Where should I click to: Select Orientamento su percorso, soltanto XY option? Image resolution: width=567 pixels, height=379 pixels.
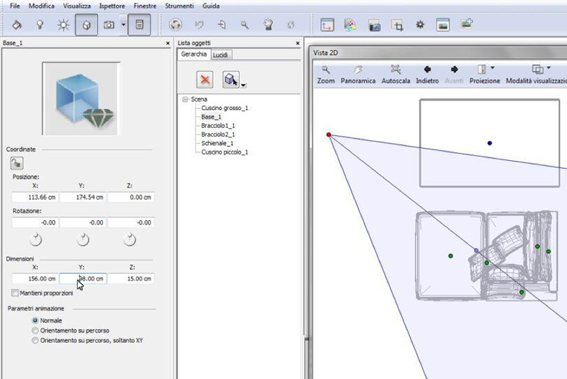click(35, 340)
